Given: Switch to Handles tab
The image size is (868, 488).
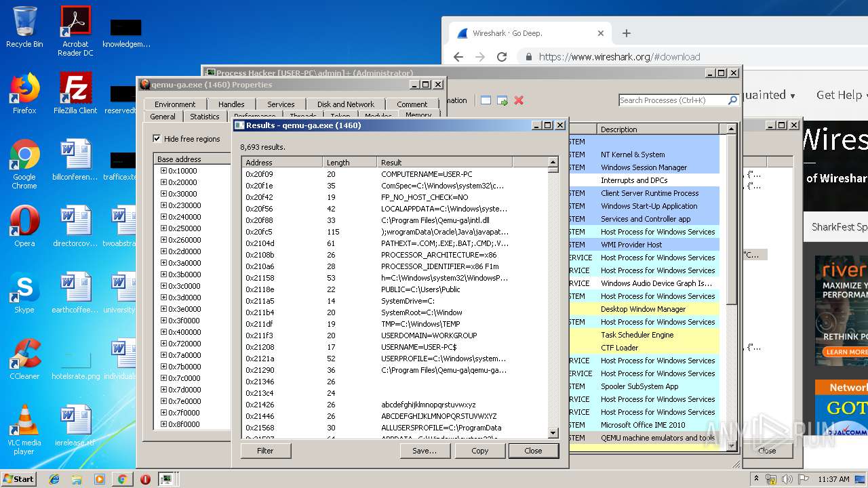Looking at the screenshot, I should point(231,104).
